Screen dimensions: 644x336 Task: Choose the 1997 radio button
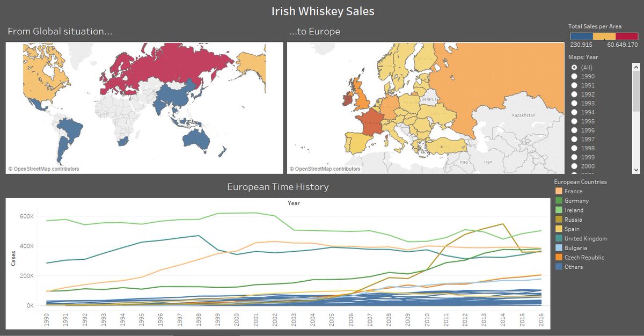coord(574,139)
